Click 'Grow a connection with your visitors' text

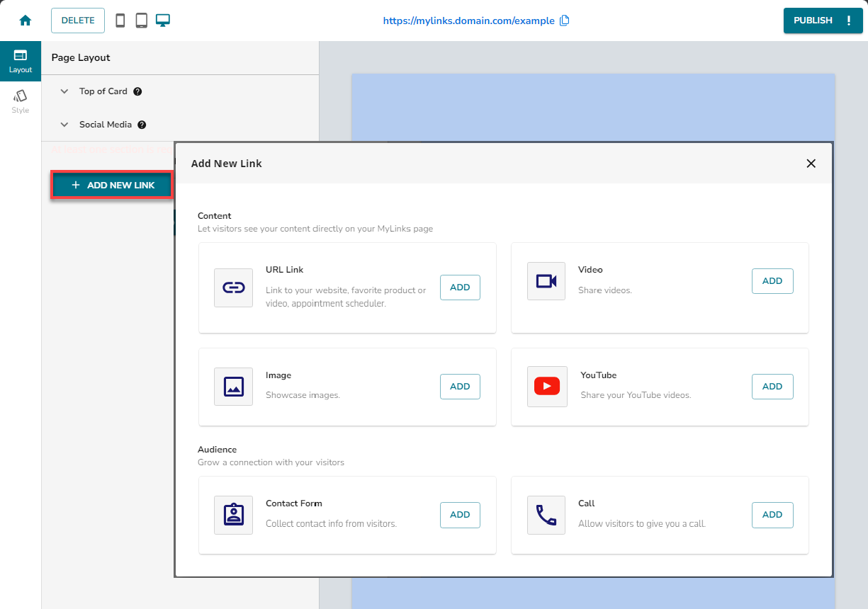(x=271, y=462)
